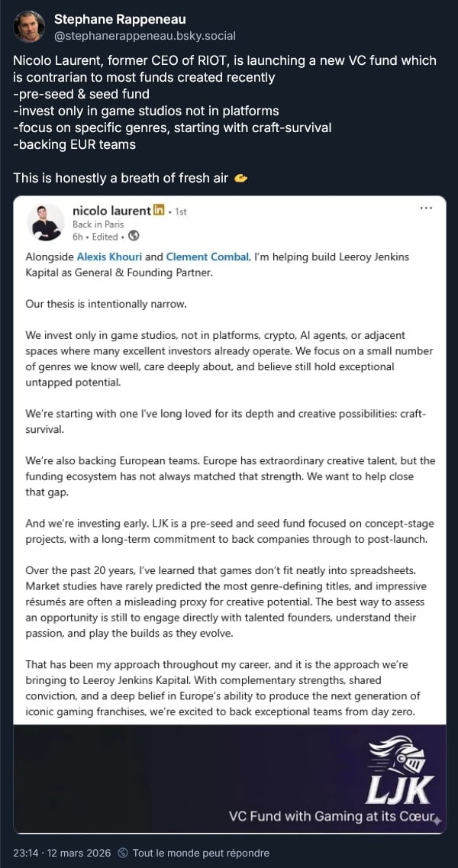Viewport: 458px width, 868px height.
Task: Open the three-dot menu on the LinkedIn post
Action: (x=427, y=208)
